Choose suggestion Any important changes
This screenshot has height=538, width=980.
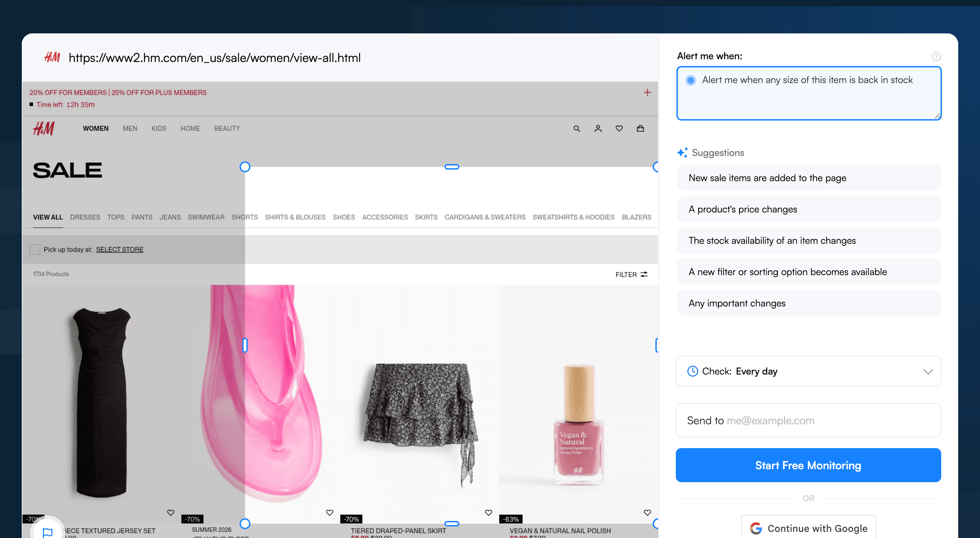tap(809, 303)
